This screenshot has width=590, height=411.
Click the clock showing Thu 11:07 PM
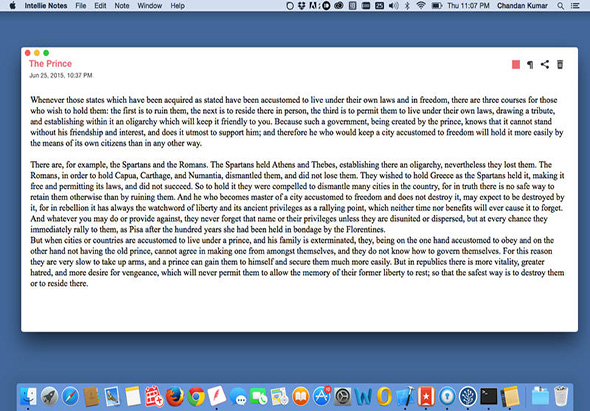tap(468, 6)
